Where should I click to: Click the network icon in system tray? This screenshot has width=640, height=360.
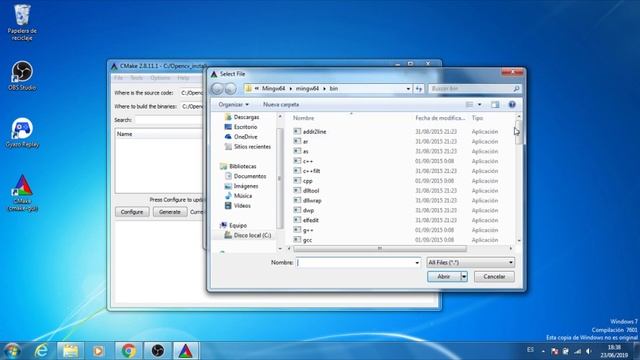578,351
